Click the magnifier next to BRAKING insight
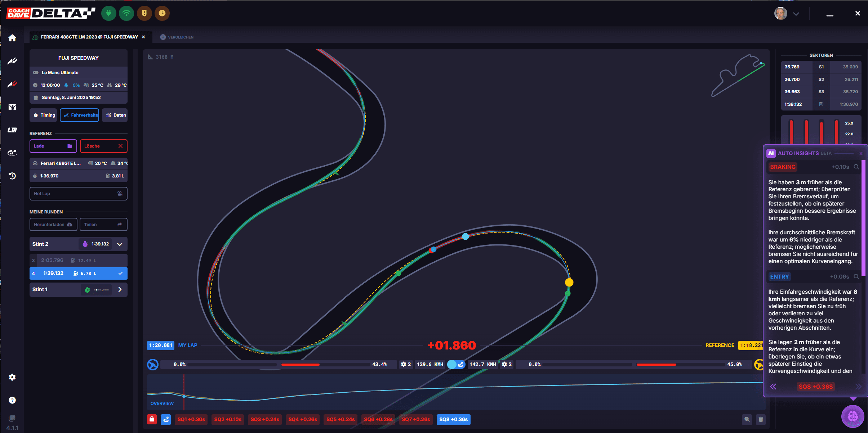This screenshot has height=433, width=868. click(856, 167)
